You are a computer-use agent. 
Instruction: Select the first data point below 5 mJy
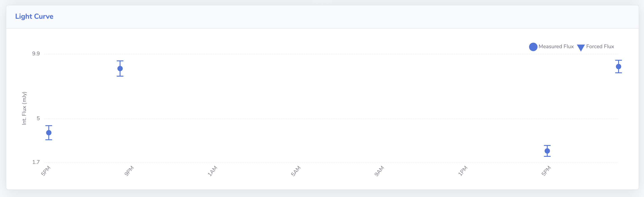click(49, 133)
